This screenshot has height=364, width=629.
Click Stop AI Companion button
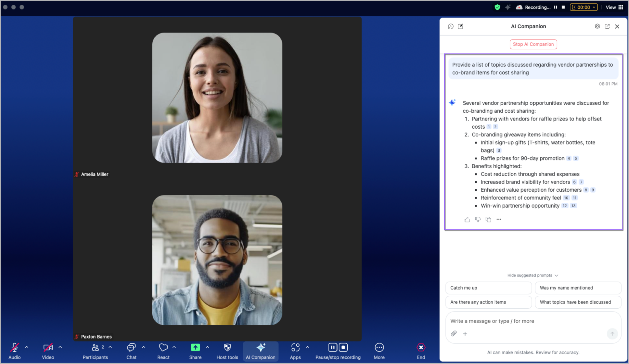click(x=533, y=44)
